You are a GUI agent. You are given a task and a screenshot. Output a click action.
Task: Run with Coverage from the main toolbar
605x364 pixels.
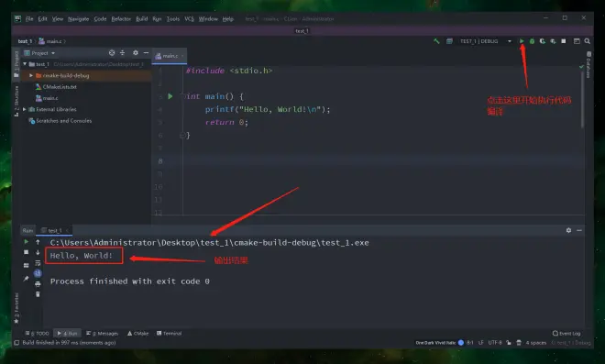click(x=543, y=41)
